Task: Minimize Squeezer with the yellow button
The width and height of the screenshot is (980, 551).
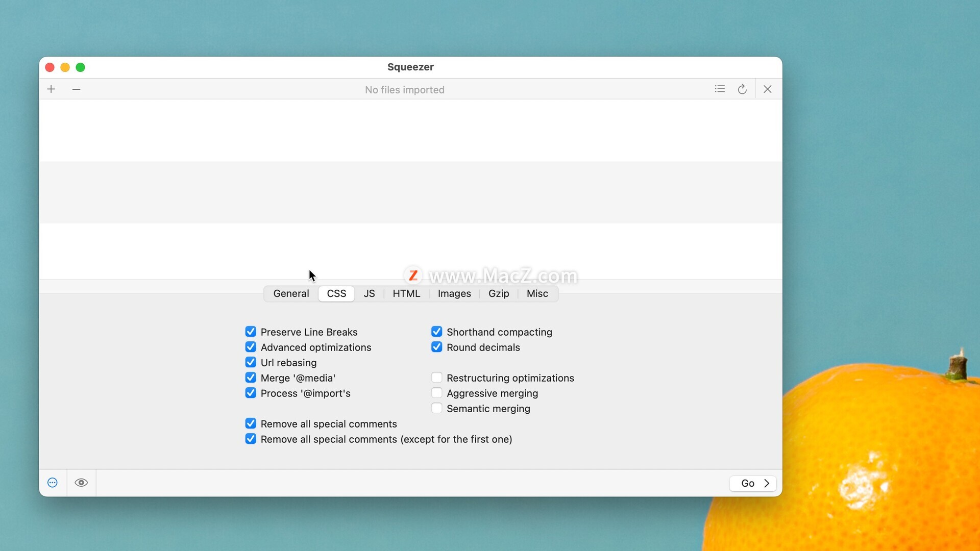Action: tap(65, 67)
